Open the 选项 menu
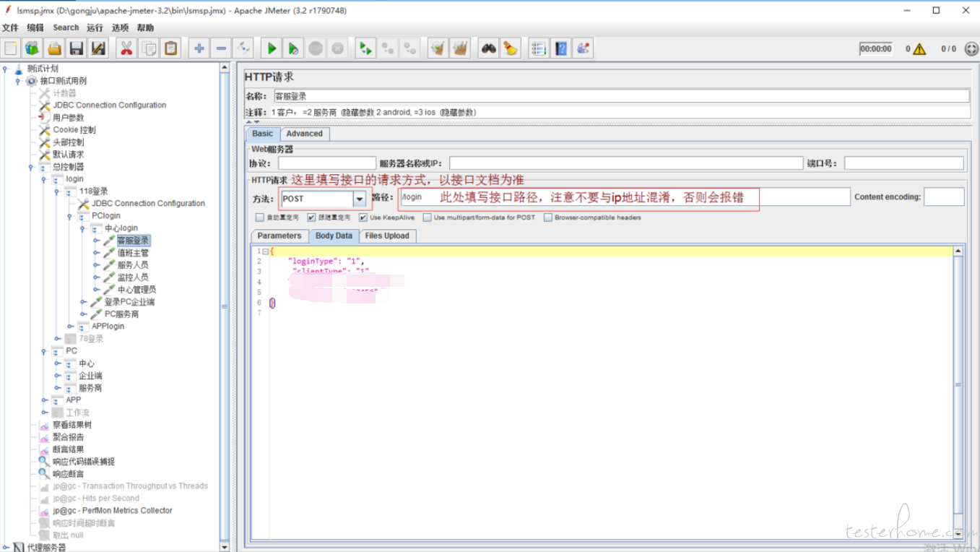Viewport: 980px width, 552px height. pyautogui.click(x=120, y=27)
